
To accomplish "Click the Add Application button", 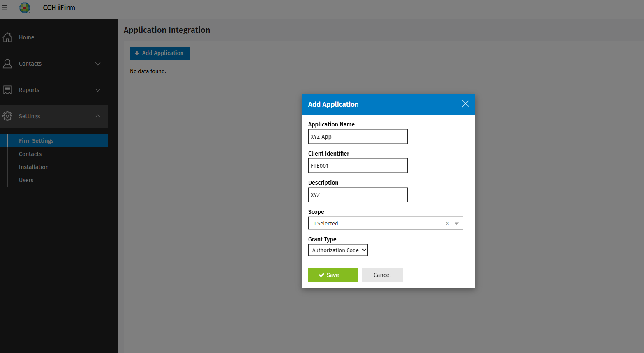I will (x=160, y=53).
